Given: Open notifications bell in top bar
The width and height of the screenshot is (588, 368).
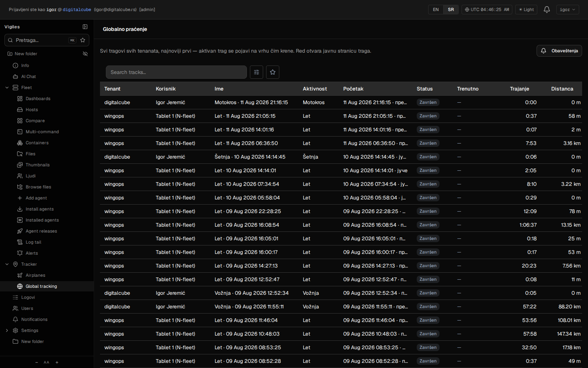Looking at the screenshot, I should 547,10.
